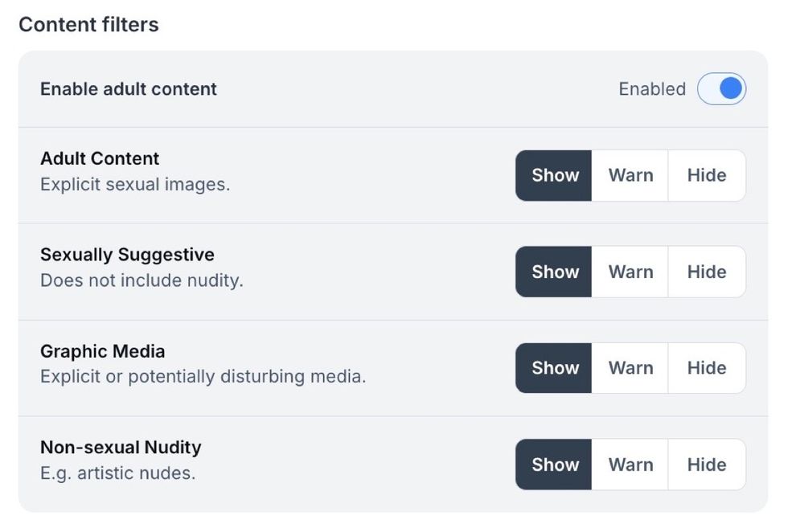Warn for Sexually Suggestive content
Screen dimensions: 788x532
pos(630,272)
